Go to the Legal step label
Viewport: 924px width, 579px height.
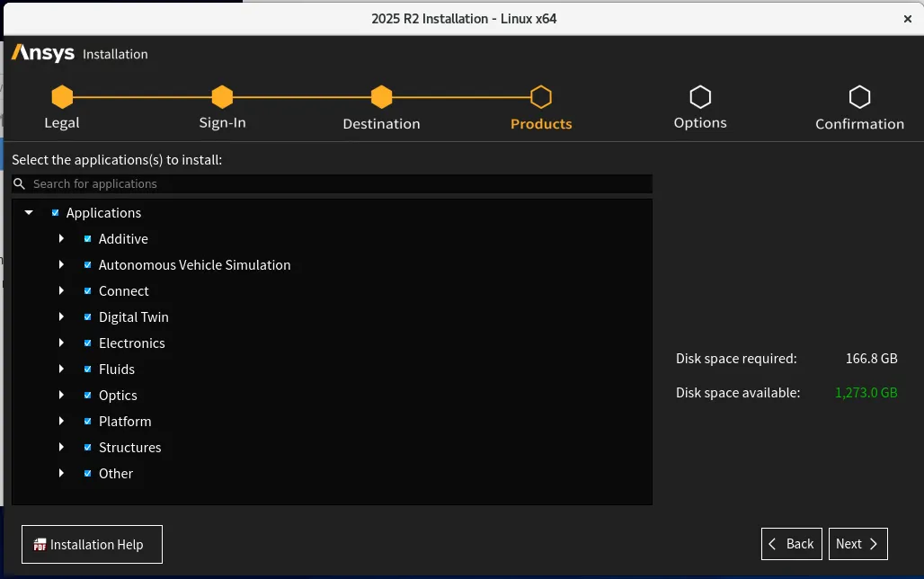click(62, 123)
